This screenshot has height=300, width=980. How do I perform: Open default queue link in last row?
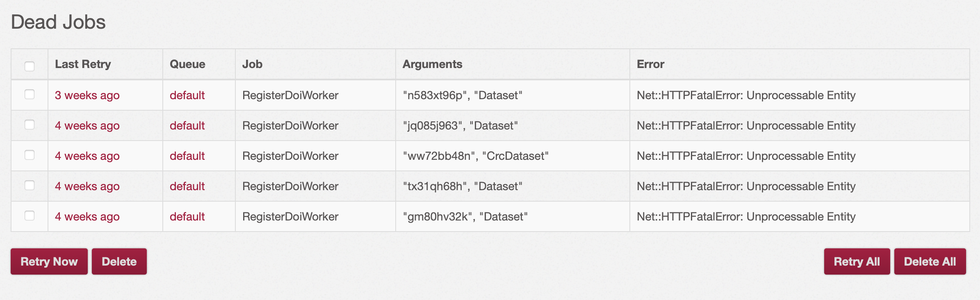[x=187, y=217]
